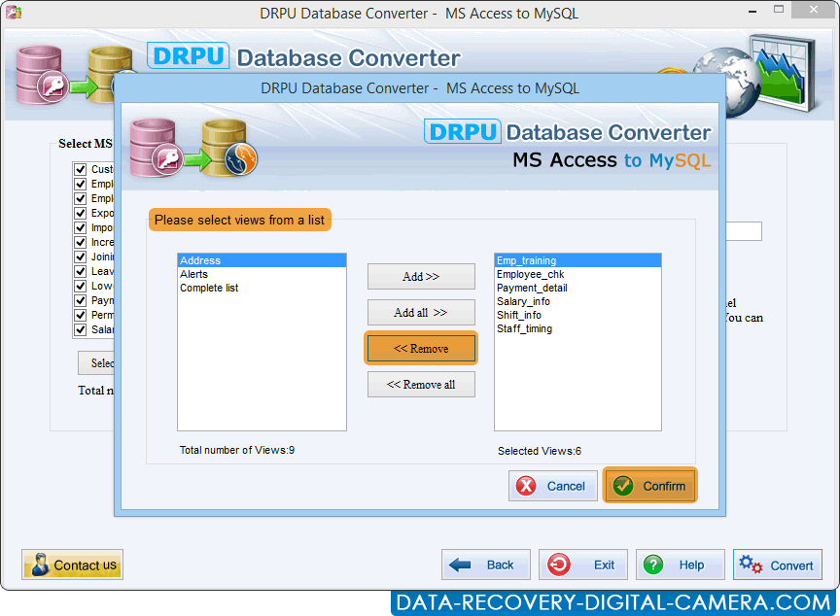
Task: Click the pink Access database icon in main window
Action: point(41,76)
